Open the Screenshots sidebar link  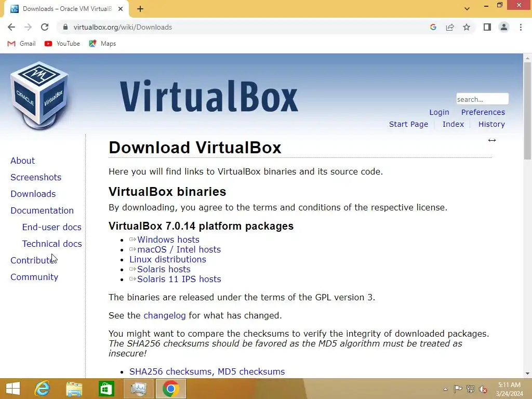36,177
